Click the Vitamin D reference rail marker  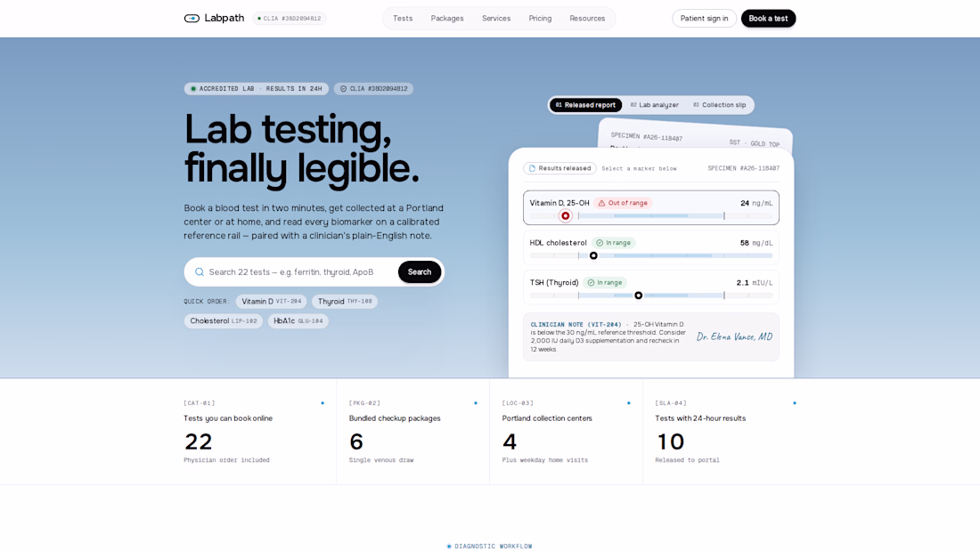(x=565, y=215)
